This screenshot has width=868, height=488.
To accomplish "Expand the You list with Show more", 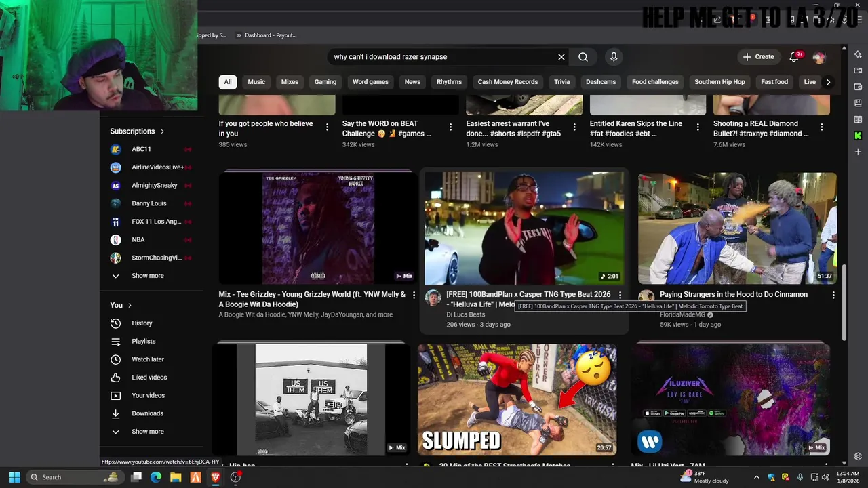I will 151,432.
